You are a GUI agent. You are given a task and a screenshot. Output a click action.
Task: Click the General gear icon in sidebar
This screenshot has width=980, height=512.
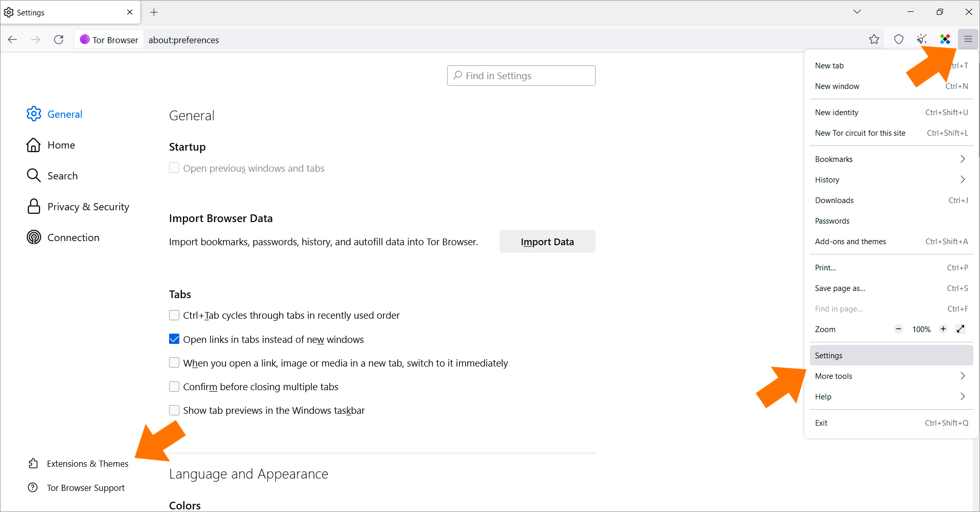[34, 114]
